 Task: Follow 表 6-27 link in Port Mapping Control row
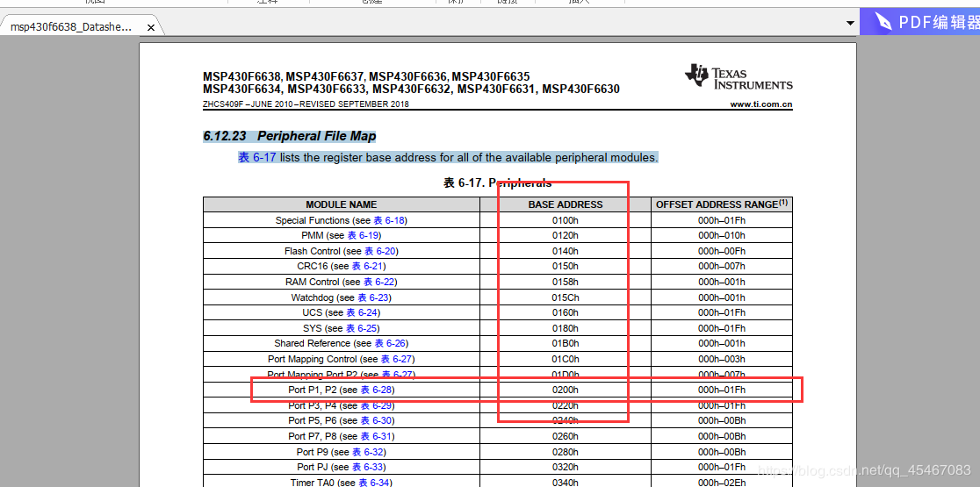point(396,359)
